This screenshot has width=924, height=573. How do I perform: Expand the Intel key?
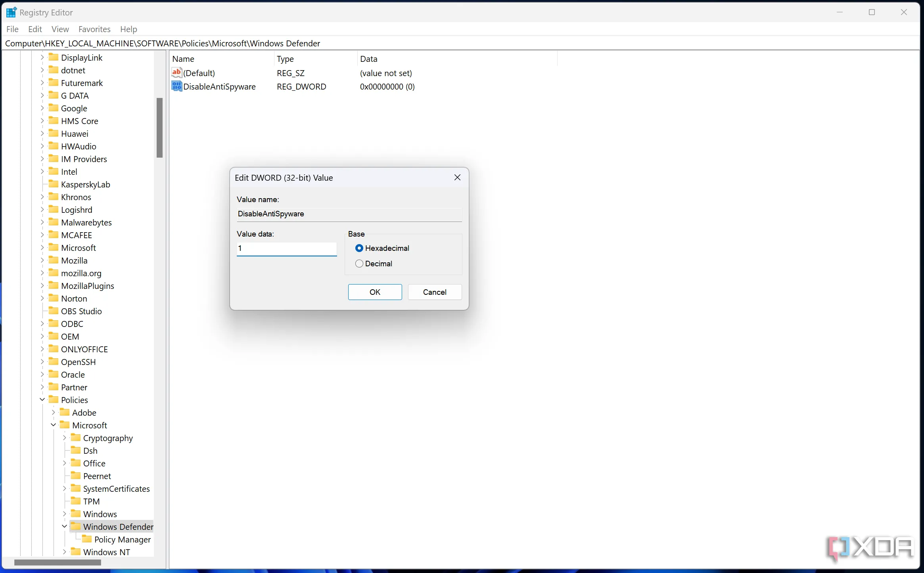[42, 172]
